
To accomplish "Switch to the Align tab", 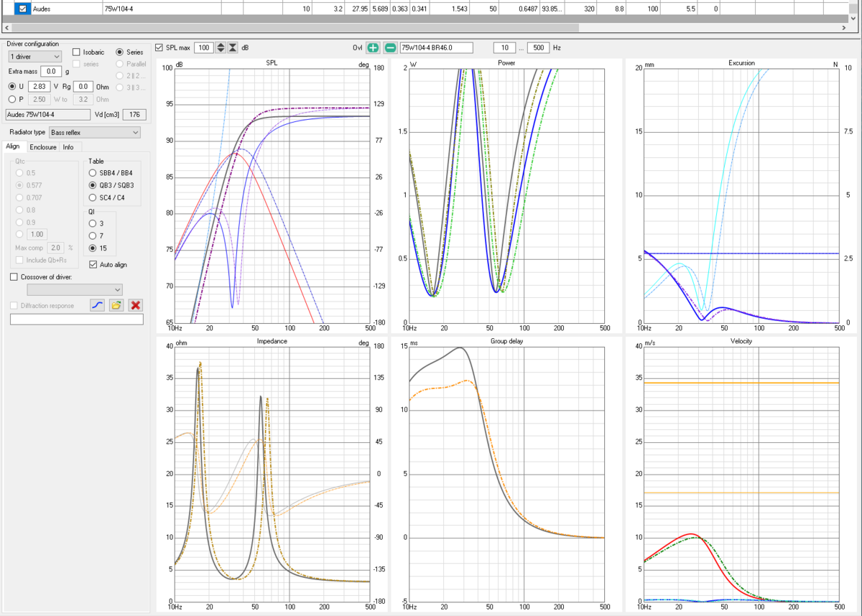I will coord(13,147).
